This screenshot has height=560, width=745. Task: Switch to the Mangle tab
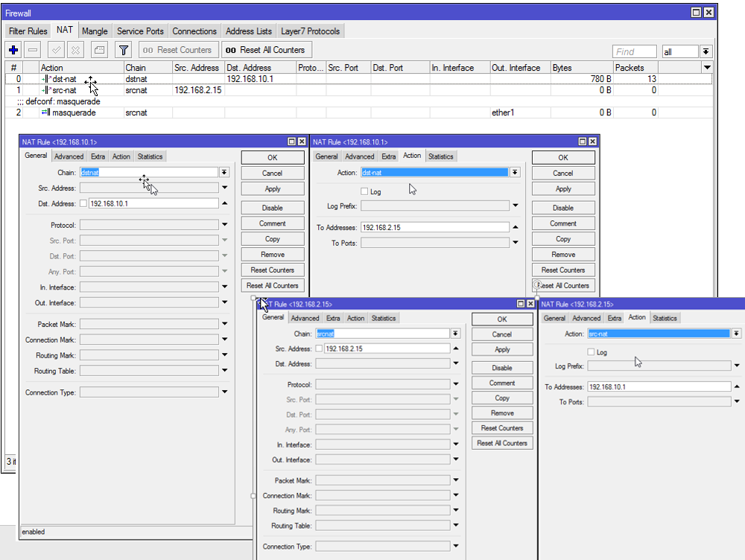(95, 31)
